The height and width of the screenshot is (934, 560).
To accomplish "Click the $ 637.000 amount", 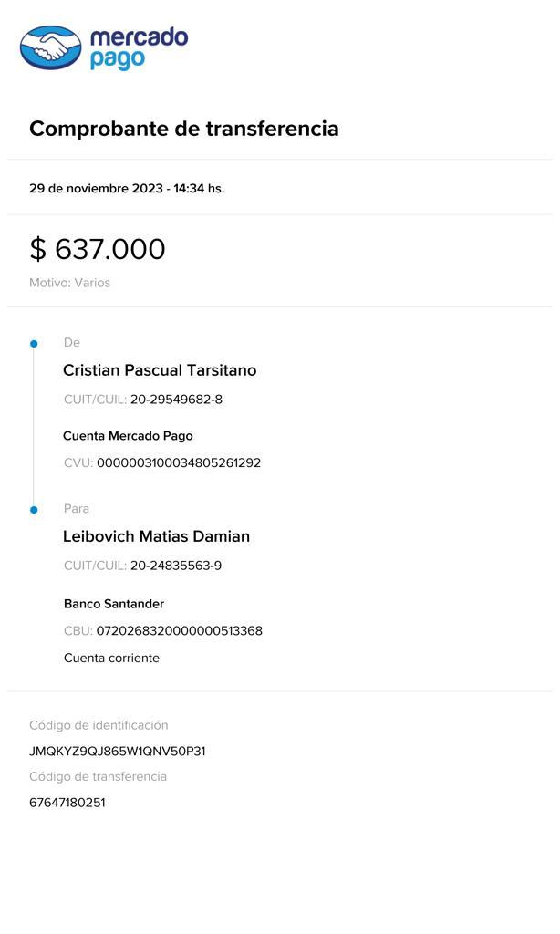I will (x=98, y=249).
